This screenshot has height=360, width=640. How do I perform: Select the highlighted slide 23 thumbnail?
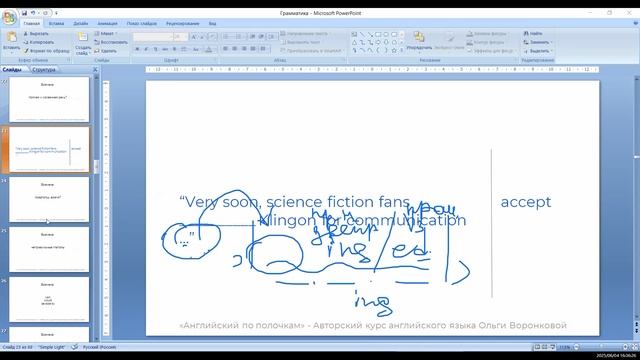coord(49,149)
